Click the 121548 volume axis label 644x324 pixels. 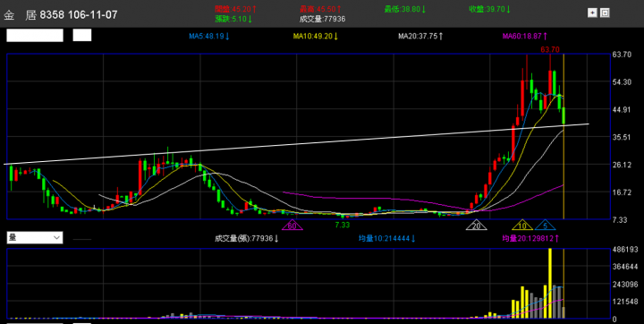(x=624, y=302)
